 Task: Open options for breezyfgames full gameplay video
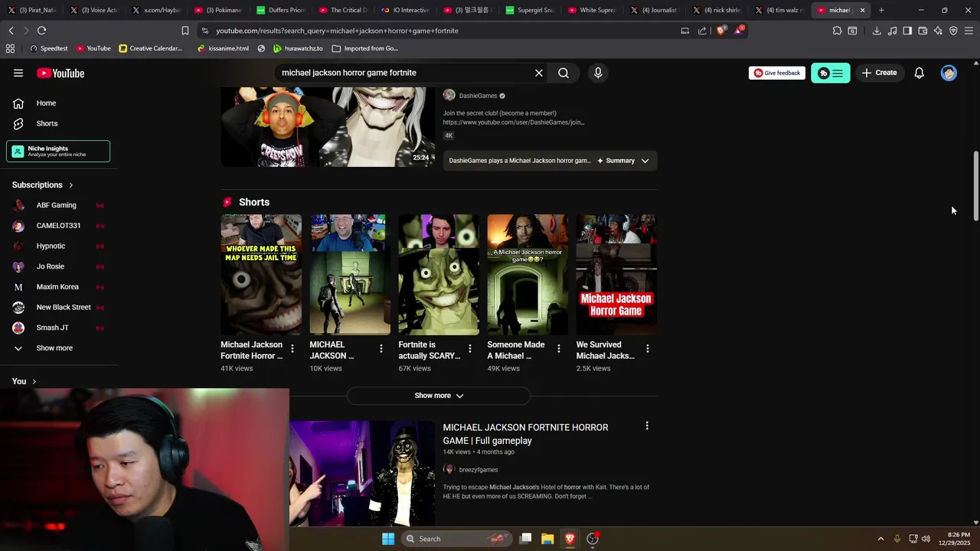tap(647, 426)
